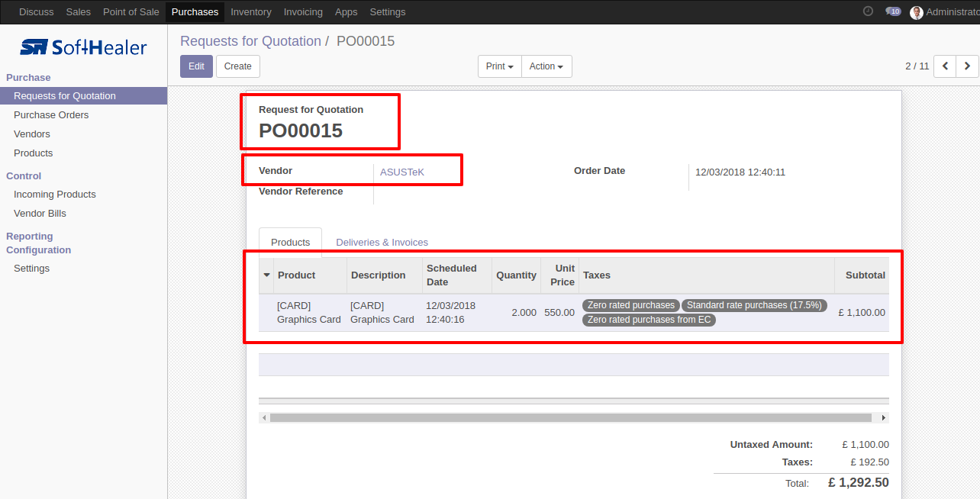980x499 pixels.
Task: Open Vendors in sidebar
Action: tap(32, 134)
